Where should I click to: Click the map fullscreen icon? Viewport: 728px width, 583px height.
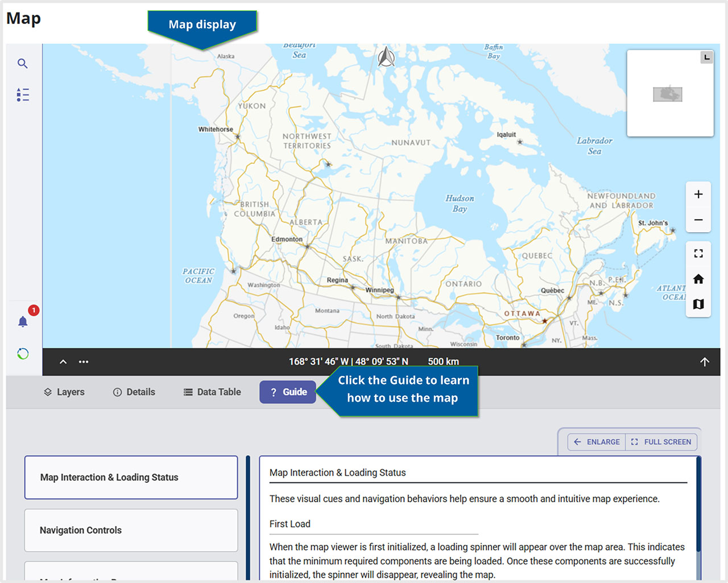coord(698,254)
